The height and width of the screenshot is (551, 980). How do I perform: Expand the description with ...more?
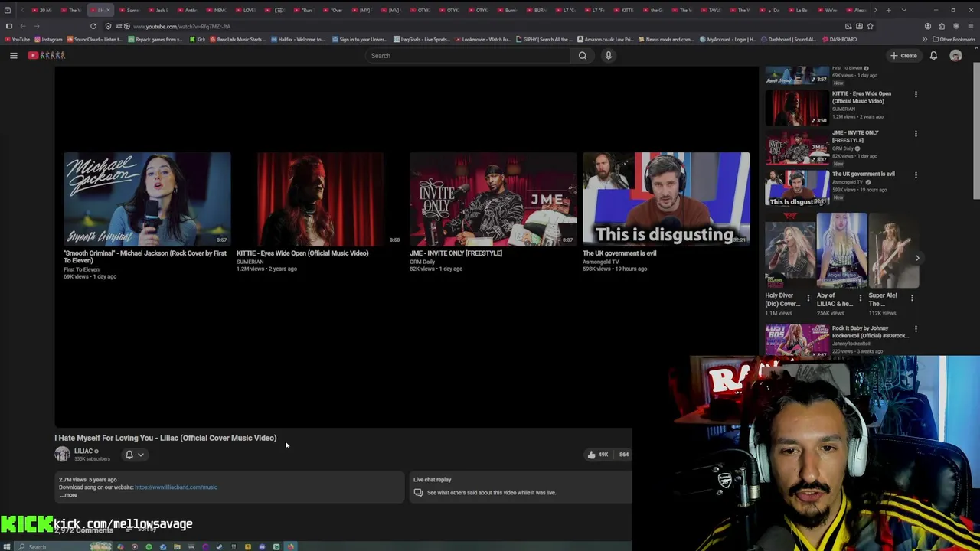[69, 495]
